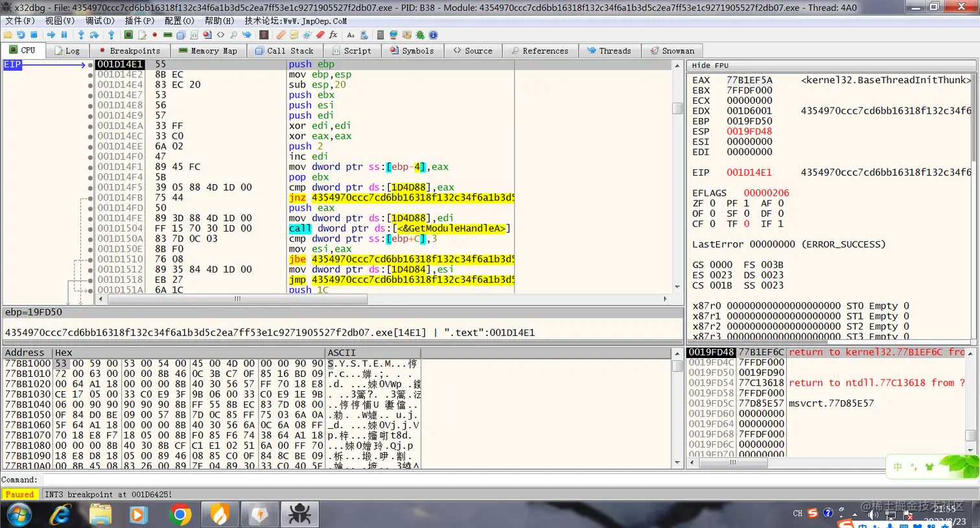Viewport: 980px width, 528px height.
Task: Click the Pause execution toolbar icon
Action: pos(64,35)
